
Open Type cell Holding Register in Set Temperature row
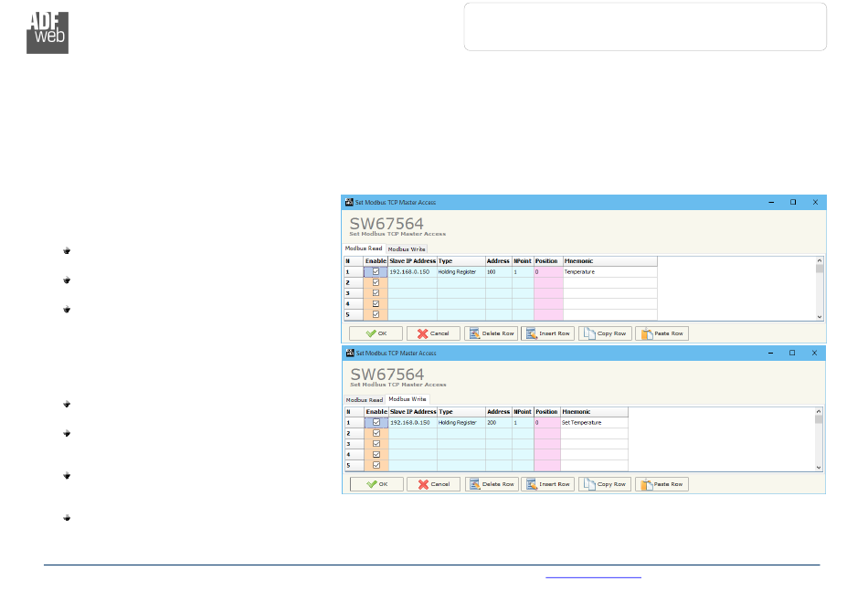coord(460,423)
